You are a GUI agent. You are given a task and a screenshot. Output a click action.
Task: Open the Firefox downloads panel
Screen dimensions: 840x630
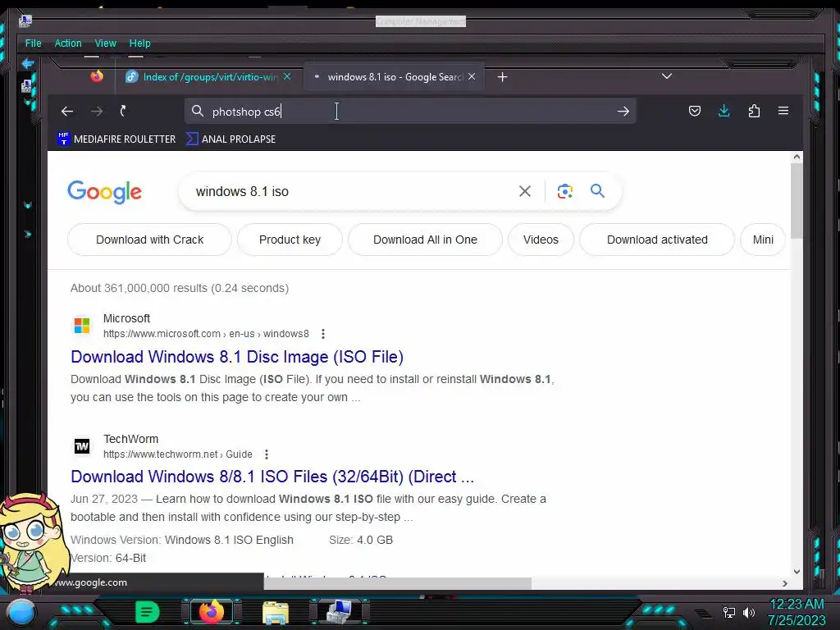point(724,111)
